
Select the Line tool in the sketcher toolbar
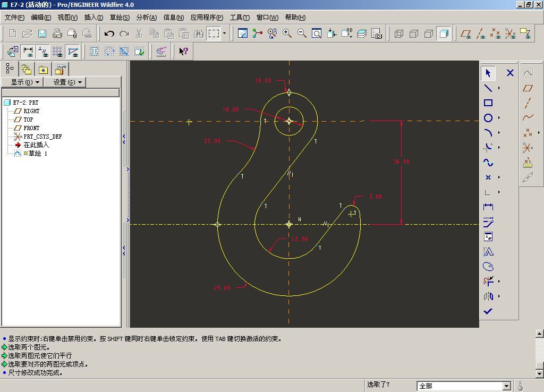coord(488,88)
